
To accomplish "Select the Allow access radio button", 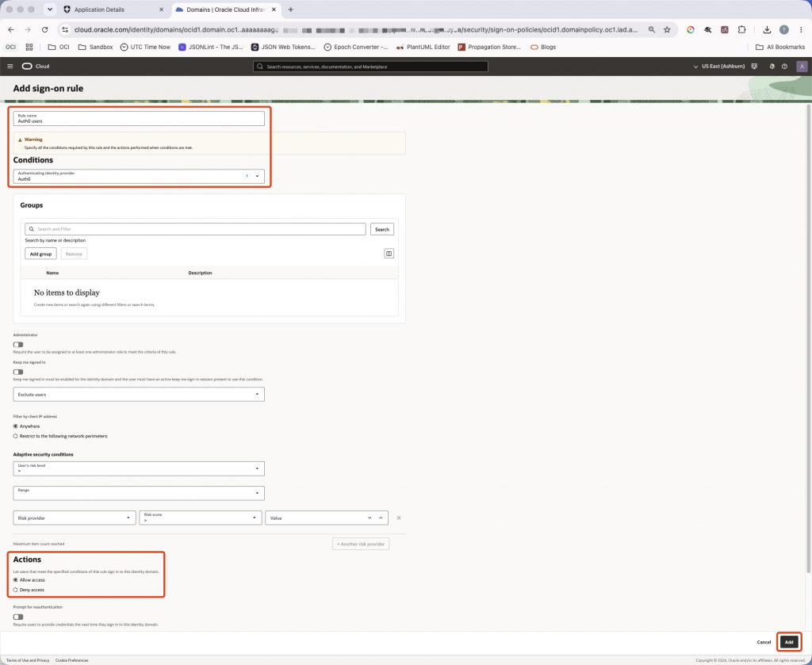I will click(x=16, y=579).
